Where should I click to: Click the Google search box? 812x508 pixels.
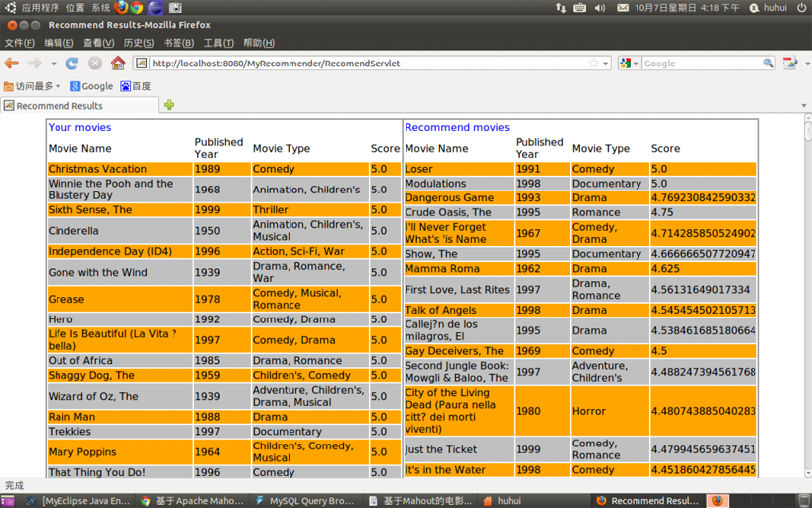(702, 63)
